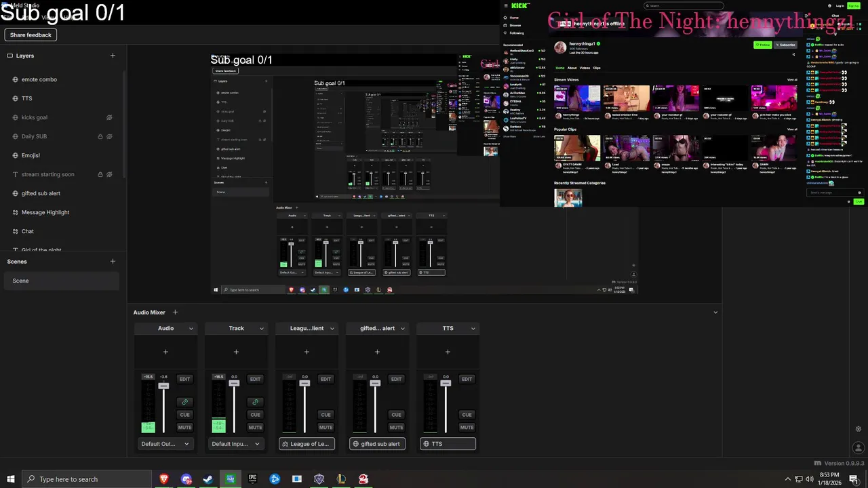This screenshot has height=488, width=868.
Task: Collapse the Audio Mixer panel chevron
Action: [x=715, y=312]
